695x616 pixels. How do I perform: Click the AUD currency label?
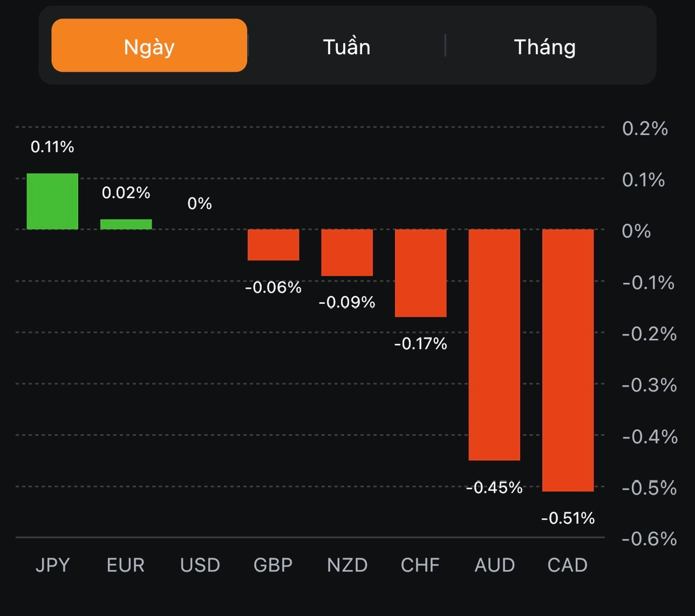click(494, 565)
